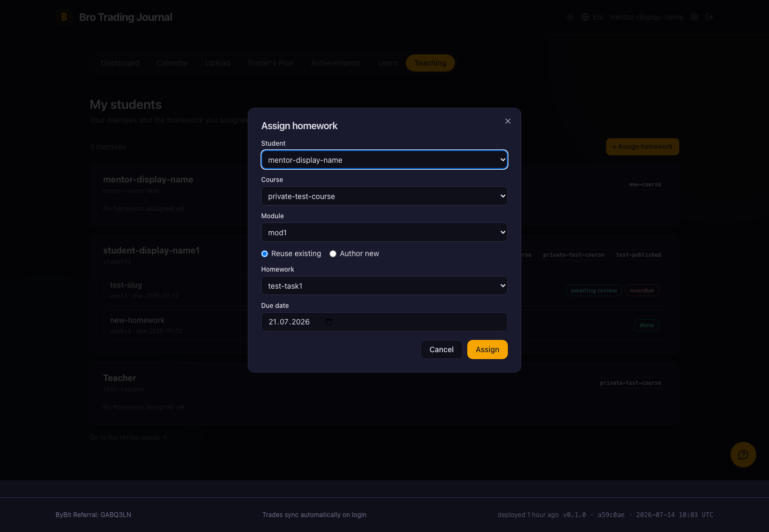Select the Author new radio button
Screen dimensions: 769x532
coord(333,253)
